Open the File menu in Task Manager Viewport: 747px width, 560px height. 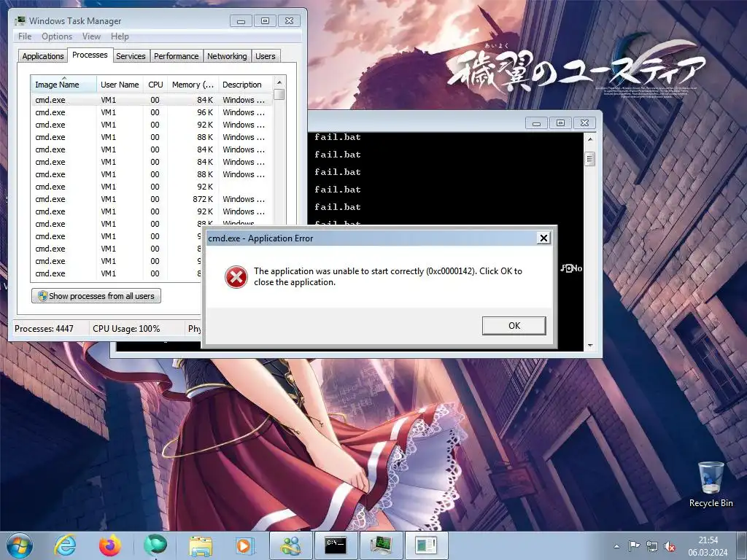tap(25, 36)
